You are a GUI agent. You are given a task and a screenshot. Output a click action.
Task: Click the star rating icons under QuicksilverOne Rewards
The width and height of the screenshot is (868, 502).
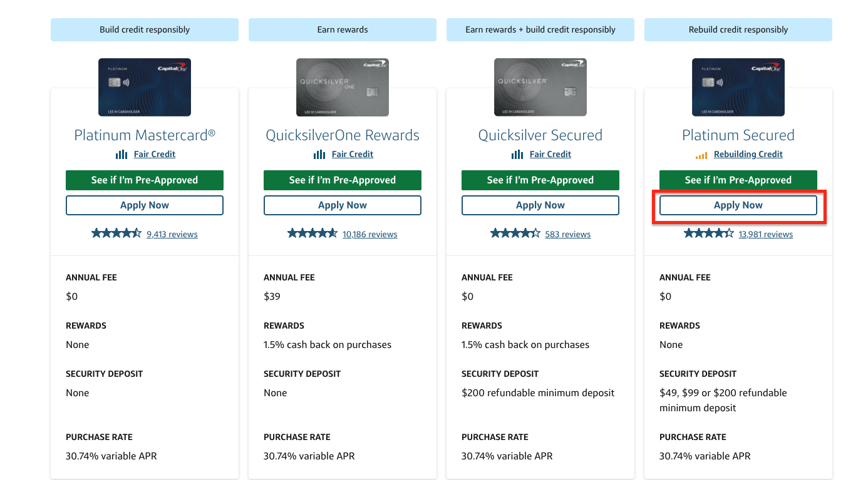pyautogui.click(x=312, y=233)
